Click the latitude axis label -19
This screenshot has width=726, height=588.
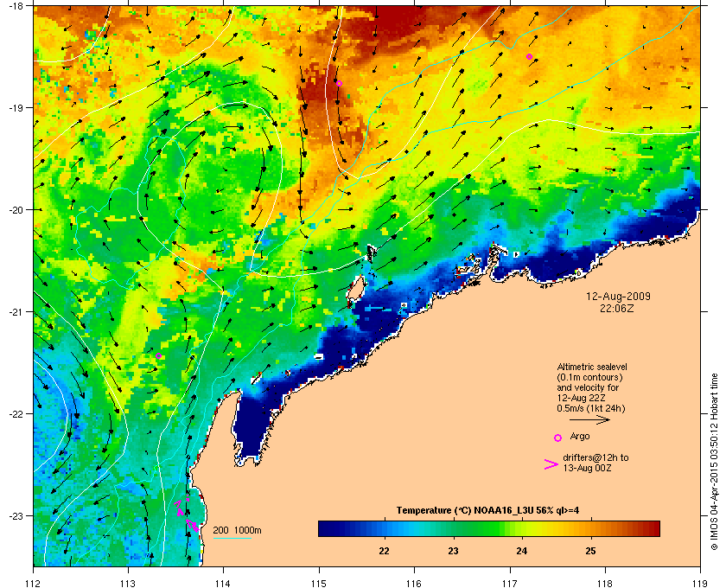[x=16, y=107]
